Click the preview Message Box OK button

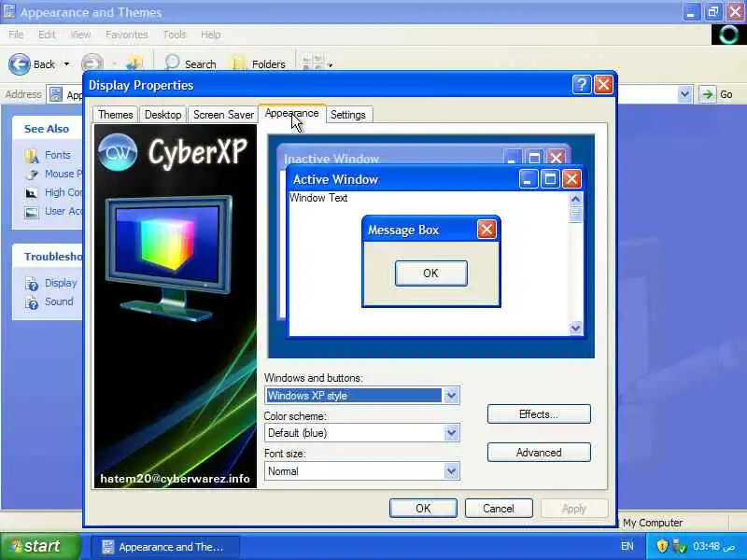pyautogui.click(x=430, y=273)
